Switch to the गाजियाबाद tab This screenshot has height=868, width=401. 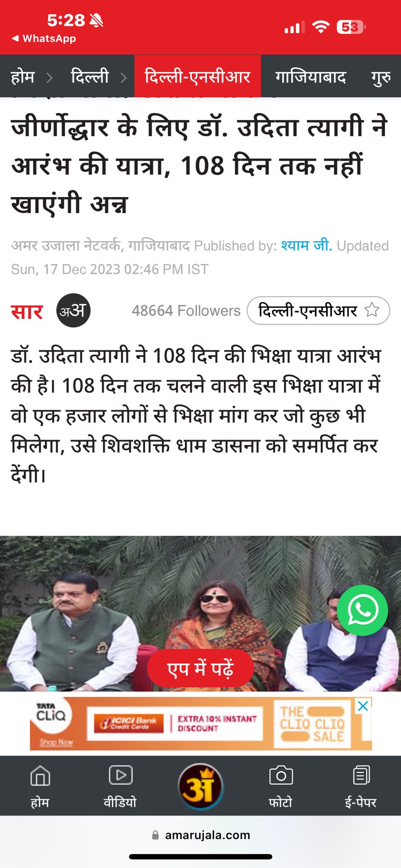(x=311, y=77)
